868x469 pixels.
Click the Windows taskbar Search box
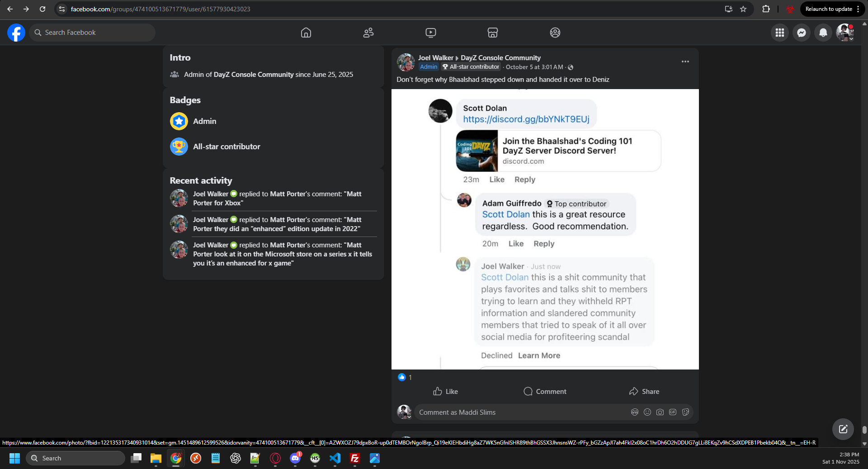[x=75, y=458]
